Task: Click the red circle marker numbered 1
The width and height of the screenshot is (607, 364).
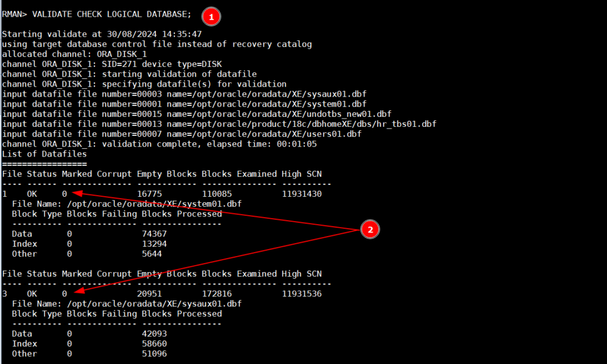Action: pos(210,15)
